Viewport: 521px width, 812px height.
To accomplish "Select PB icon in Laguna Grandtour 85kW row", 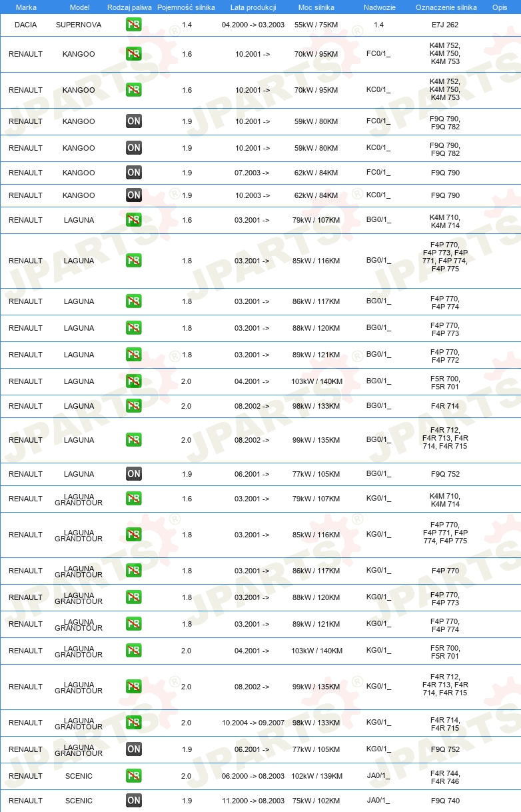I will (134, 535).
